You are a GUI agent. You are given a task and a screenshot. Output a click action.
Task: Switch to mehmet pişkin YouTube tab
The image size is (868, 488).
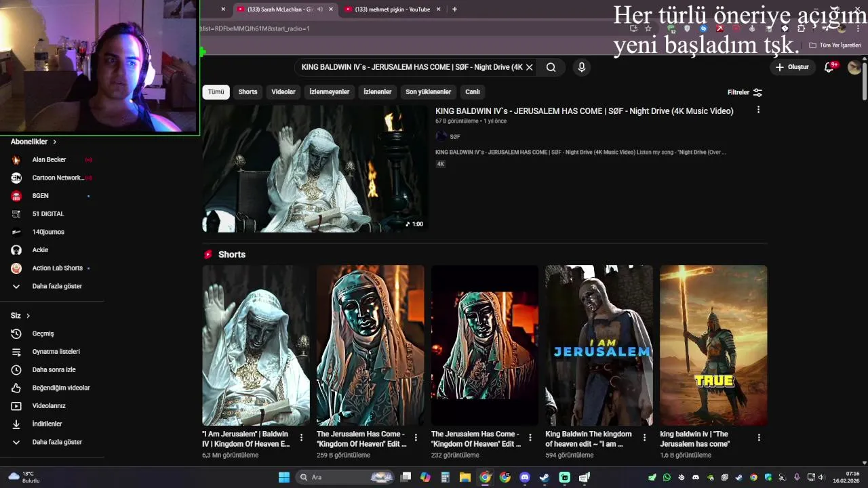pyautogui.click(x=392, y=9)
